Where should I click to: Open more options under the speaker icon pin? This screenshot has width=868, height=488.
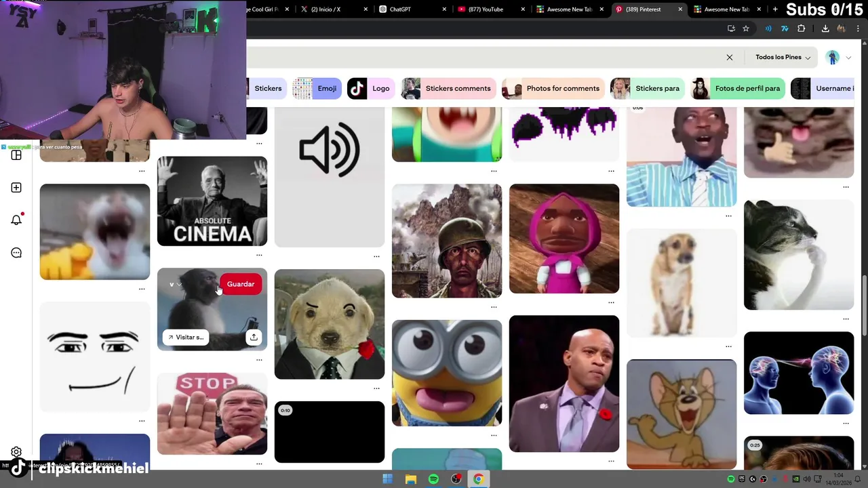pos(376,256)
